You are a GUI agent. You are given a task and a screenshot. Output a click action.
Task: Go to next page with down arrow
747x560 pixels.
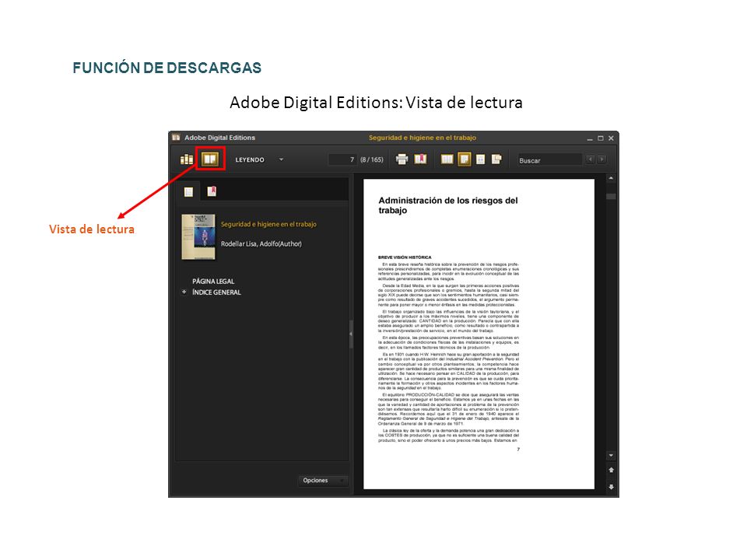pos(611,487)
